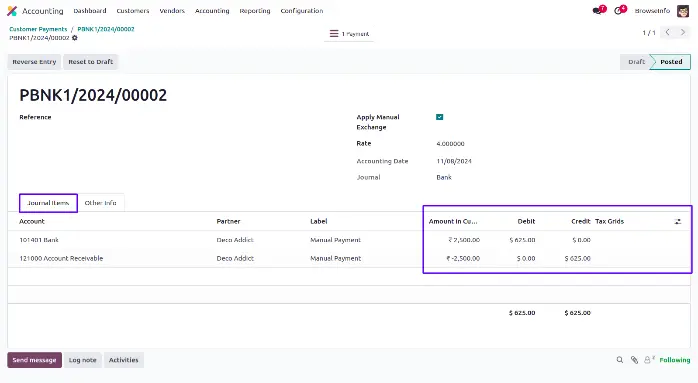The image size is (698, 383).
Task: Open the Reporting menu
Action: tap(255, 11)
